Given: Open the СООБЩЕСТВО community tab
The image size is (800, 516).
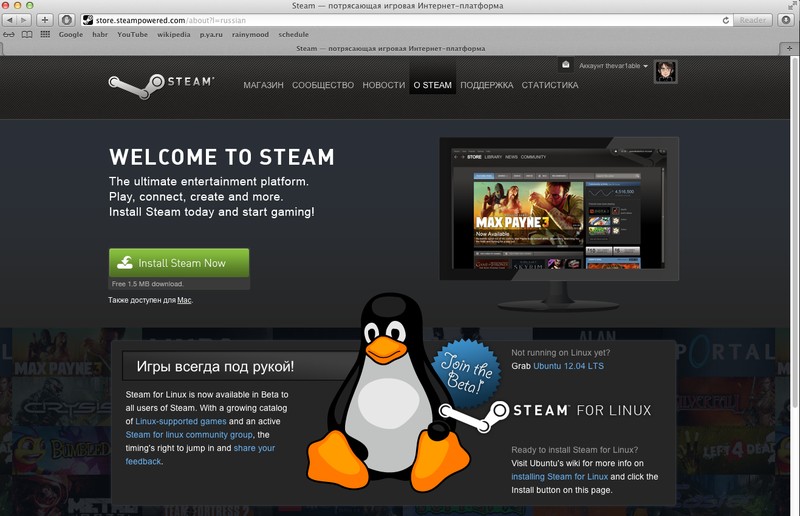Looking at the screenshot, I should (x=323, y=85).
